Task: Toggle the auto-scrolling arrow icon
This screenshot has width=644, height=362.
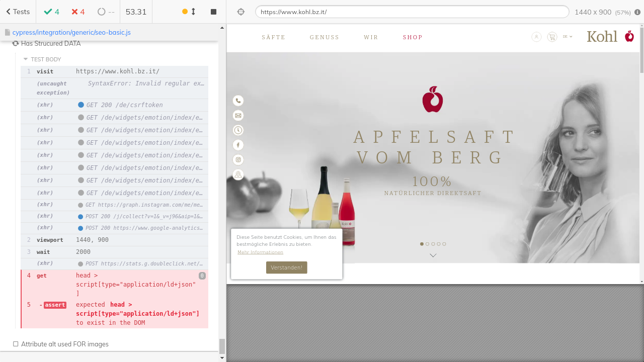Action: 193,12
